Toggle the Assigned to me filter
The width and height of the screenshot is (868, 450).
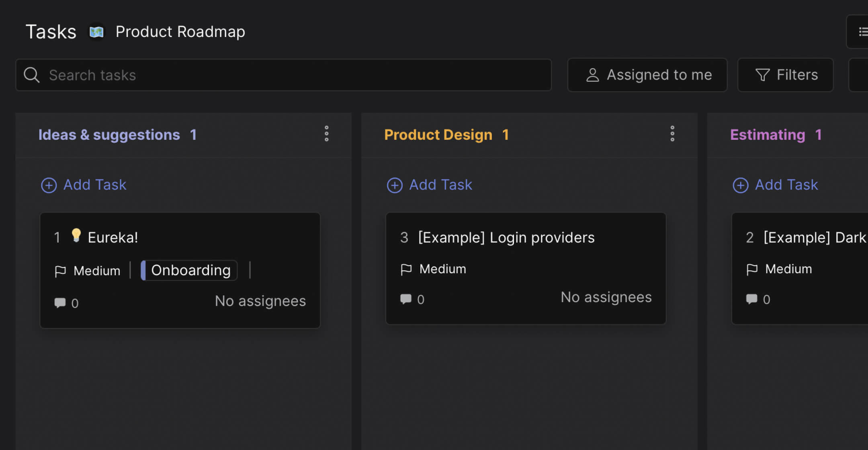(647, 75)
